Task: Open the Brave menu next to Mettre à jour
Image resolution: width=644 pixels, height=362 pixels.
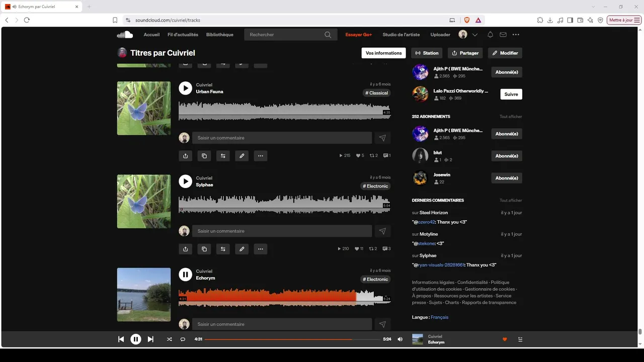Action: [637, 20]
